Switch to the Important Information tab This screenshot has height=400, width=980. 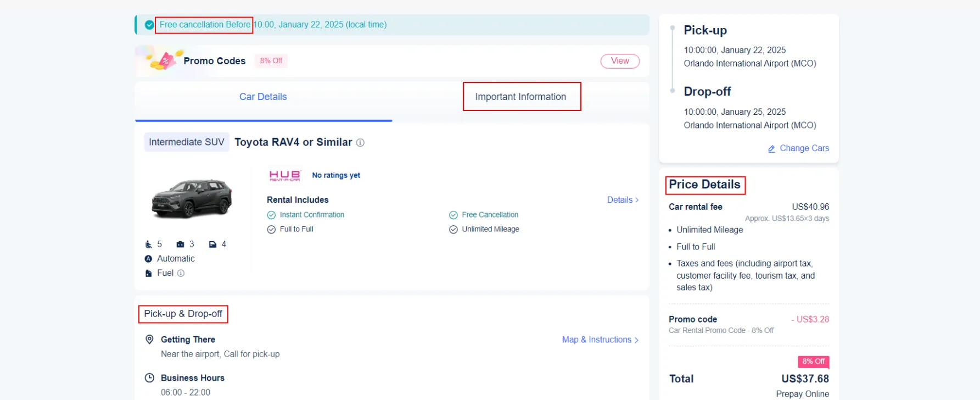[520, 97]
